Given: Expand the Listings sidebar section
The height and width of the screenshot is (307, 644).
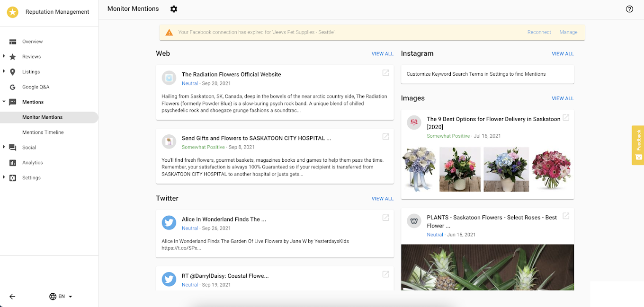Looking at the screenshot, I should coord(4,71).
